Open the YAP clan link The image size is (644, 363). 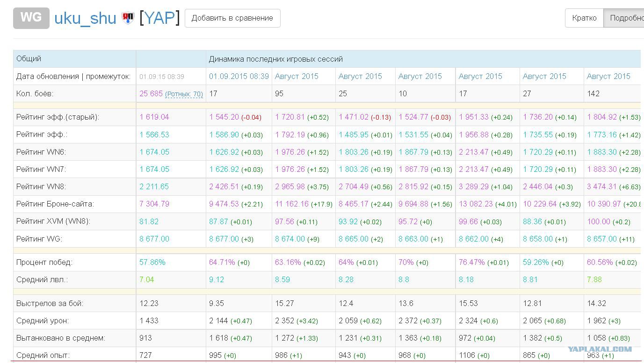[x=159, y=18]
